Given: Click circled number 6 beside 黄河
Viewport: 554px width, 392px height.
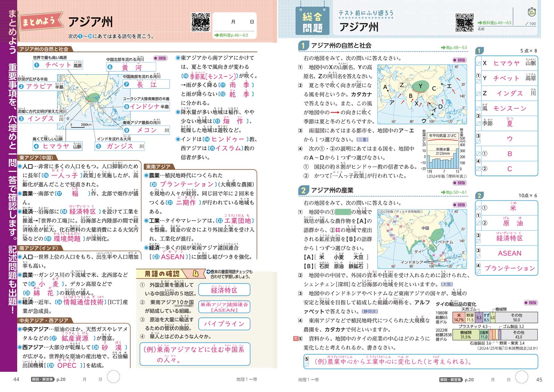Looking at the screenshot, I should pos(110,67).
